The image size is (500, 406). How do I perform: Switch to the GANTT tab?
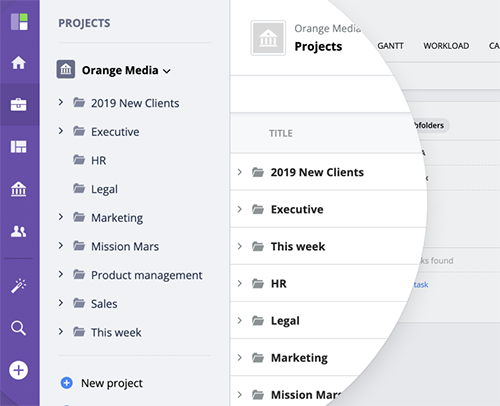pyautogui.click(x=390, y=46)
